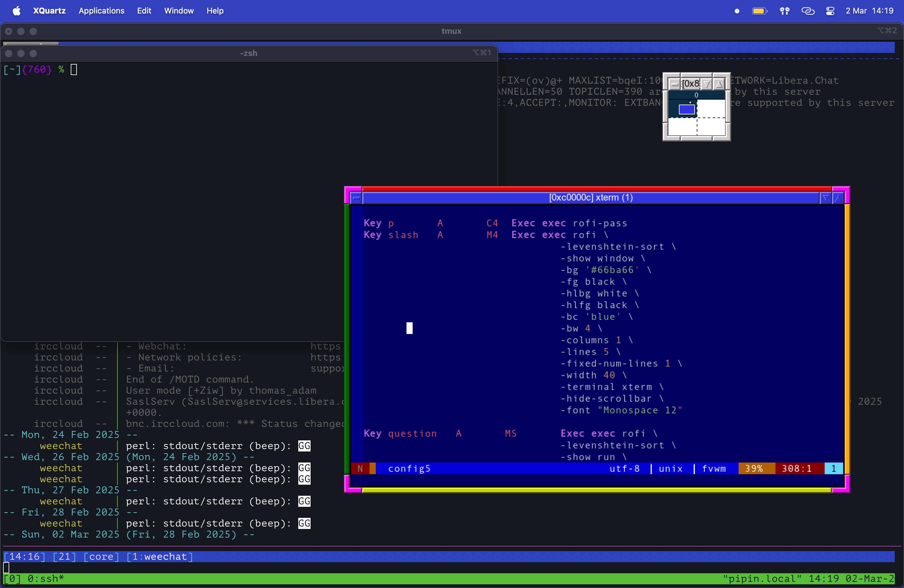The image size is (904, 588).
Task: Click the xterm window menu button
Action: [356, 198]
